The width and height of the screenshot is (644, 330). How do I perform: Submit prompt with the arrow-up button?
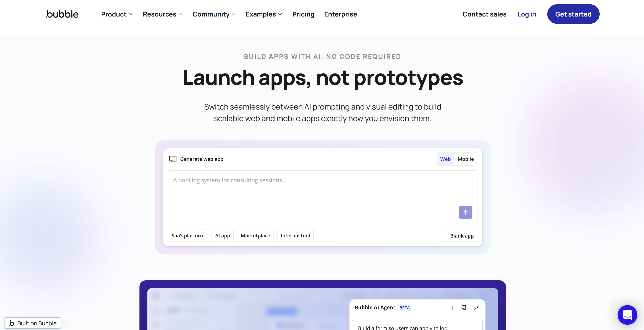click(465, 212)
